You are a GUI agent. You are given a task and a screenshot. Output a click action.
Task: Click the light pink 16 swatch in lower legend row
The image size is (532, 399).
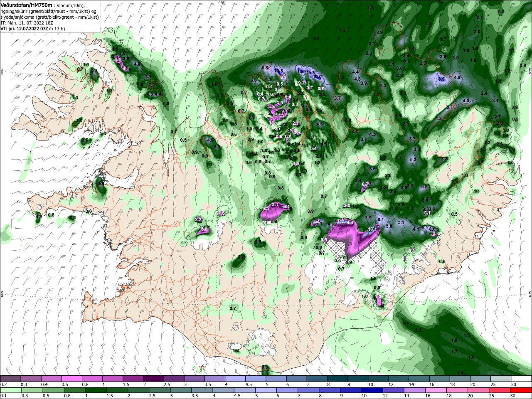tap(436, 390)
